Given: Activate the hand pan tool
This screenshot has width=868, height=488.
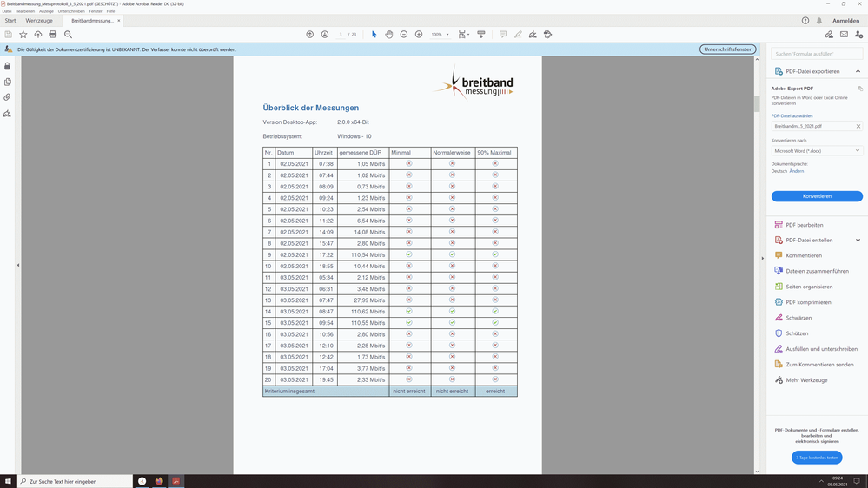Looking at the screenshot, I should point(389,35).
